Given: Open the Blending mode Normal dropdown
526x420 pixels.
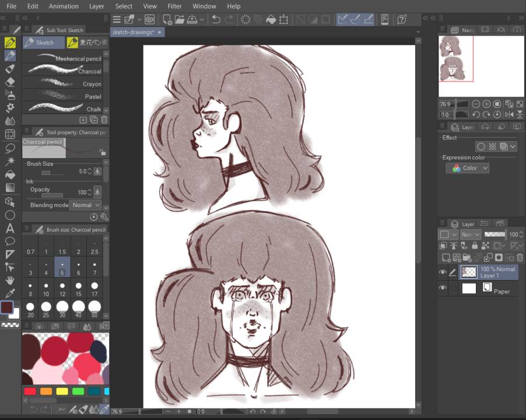Looking at the screenshot, I should (85, 205).
